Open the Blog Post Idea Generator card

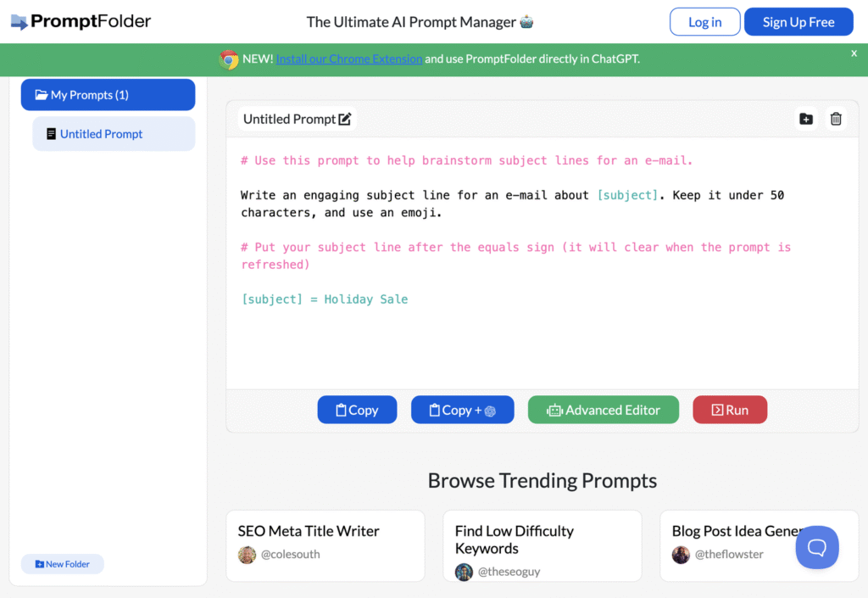pos(759,545)
